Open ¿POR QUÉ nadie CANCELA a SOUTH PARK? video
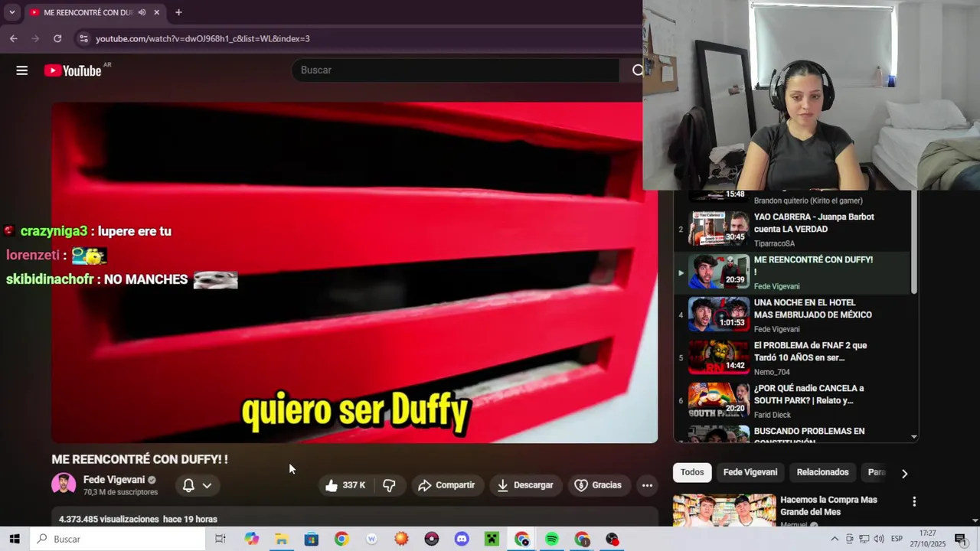980x551 pixels. pos(792,400)
